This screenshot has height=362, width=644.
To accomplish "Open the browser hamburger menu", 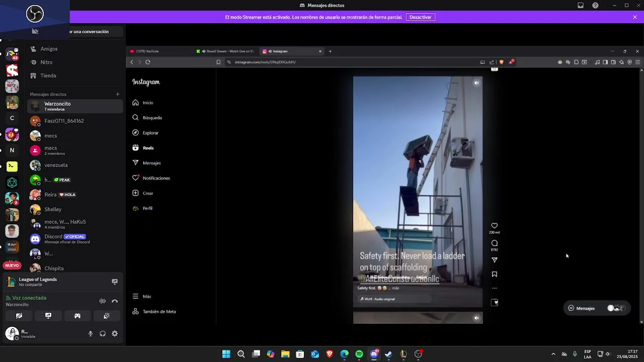I will click(x=637, y=62).
